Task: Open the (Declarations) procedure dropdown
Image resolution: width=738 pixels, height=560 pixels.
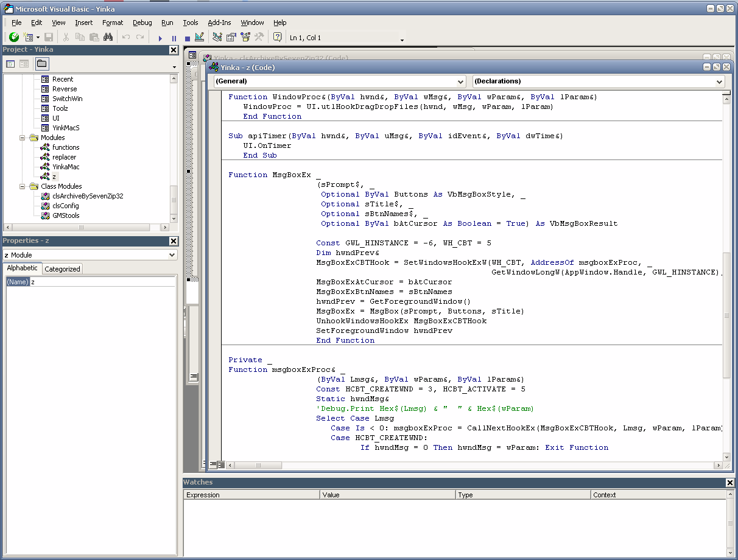Action: (x=719, y=82)
